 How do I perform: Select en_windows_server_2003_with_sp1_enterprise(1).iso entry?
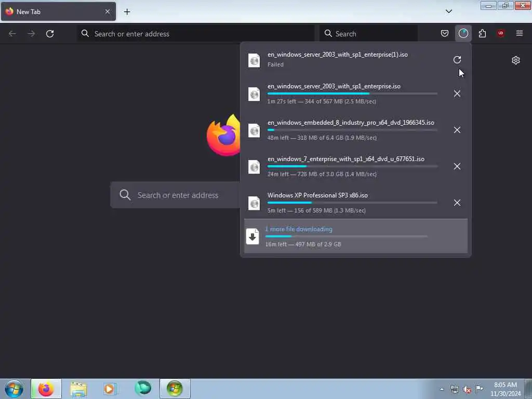point(338,55)
